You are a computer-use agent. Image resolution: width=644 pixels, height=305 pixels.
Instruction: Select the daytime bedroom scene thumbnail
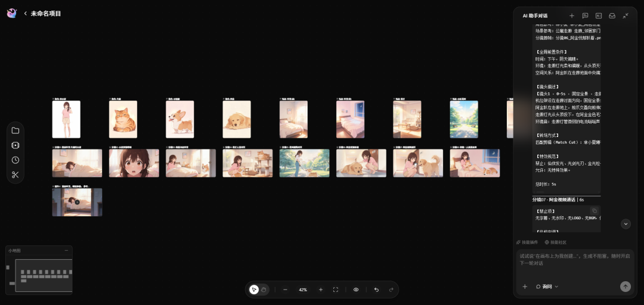[293, 119]
